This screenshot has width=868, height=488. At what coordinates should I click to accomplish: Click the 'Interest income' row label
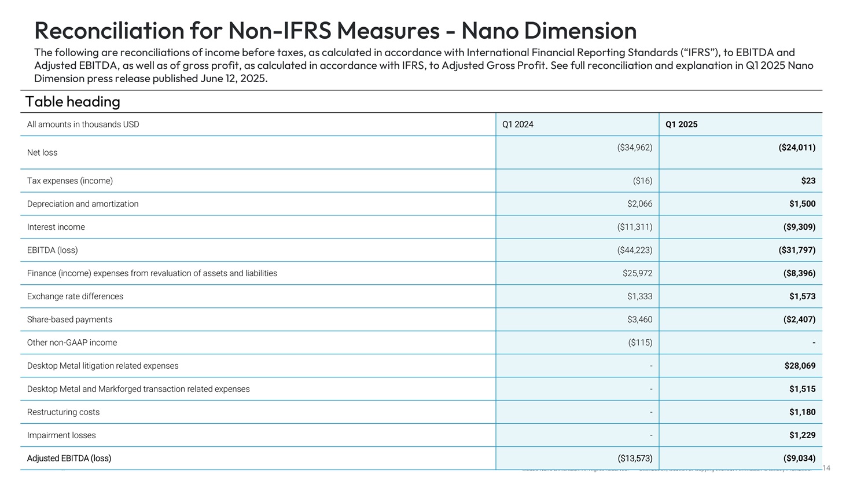click(56, 227)
